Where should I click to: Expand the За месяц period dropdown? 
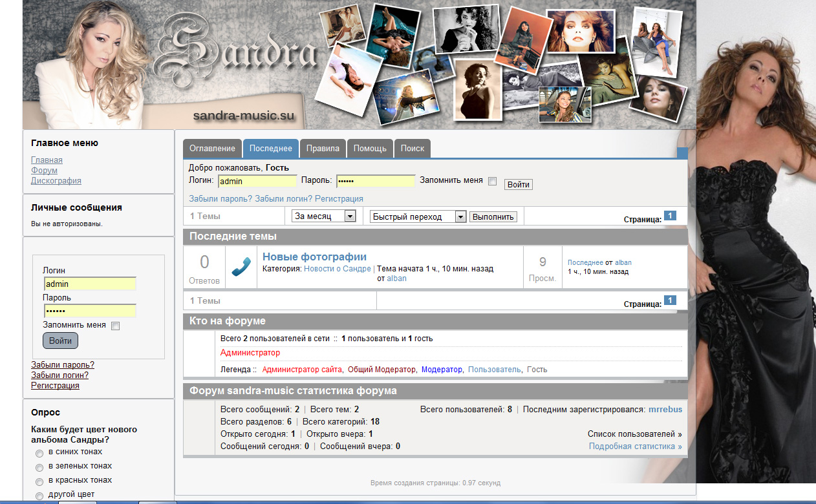324,216
